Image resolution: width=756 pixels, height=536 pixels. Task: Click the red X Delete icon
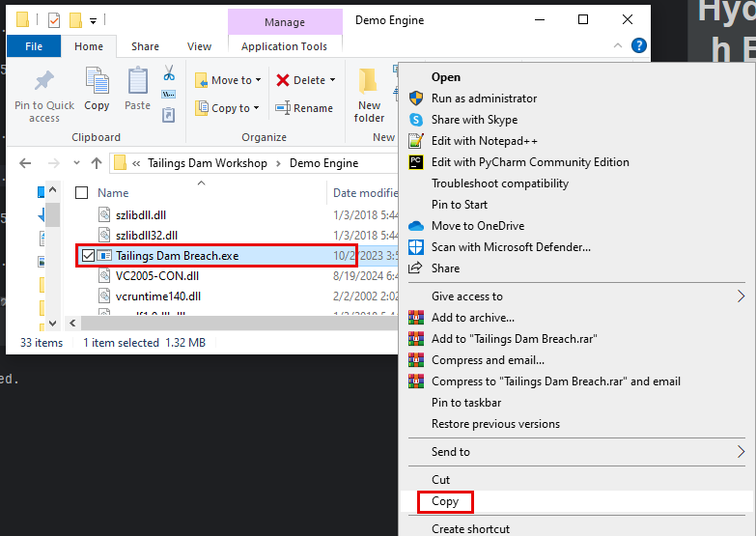(283, 80)
